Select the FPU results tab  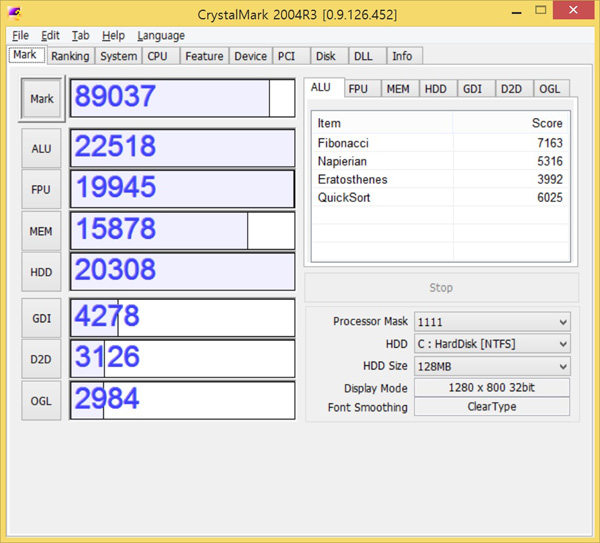pyautogui.click(x=358, y=89)
